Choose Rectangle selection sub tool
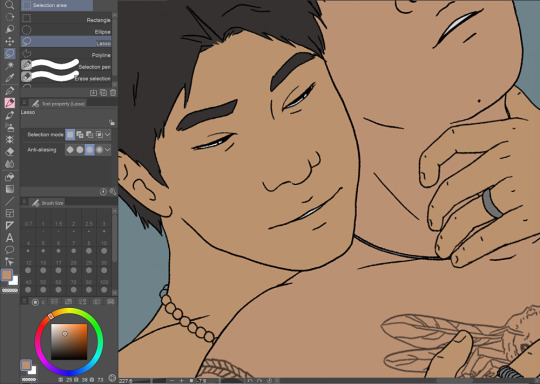 [66, 19]
